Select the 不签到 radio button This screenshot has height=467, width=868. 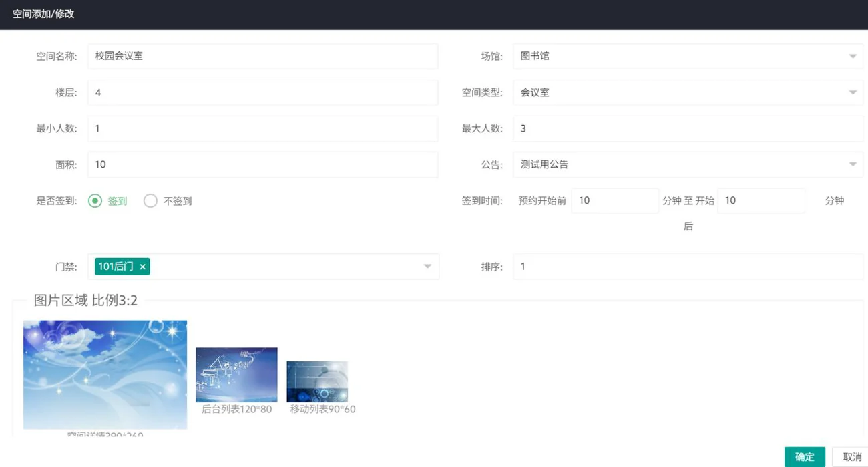click(x=150, y=200)
